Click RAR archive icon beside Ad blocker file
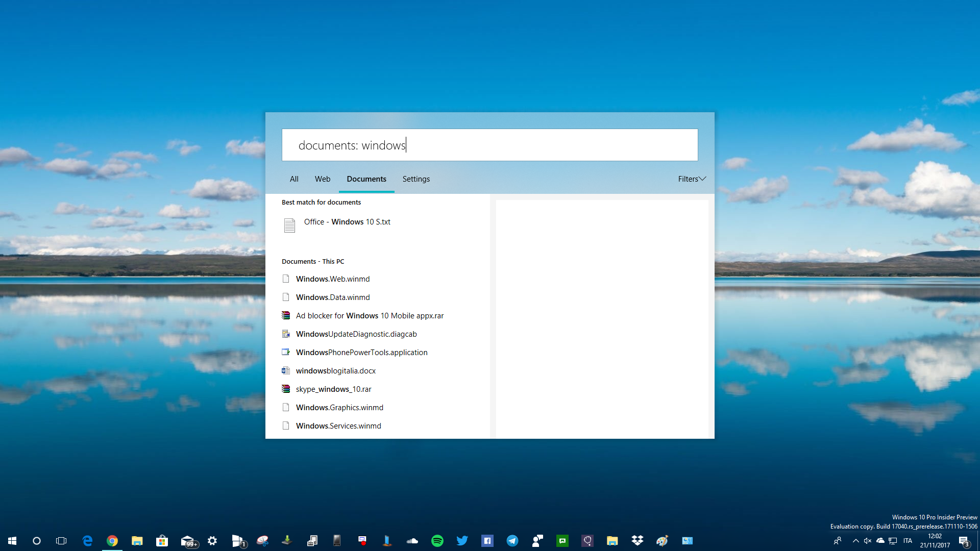980x551 pixels. pos(286,315)
